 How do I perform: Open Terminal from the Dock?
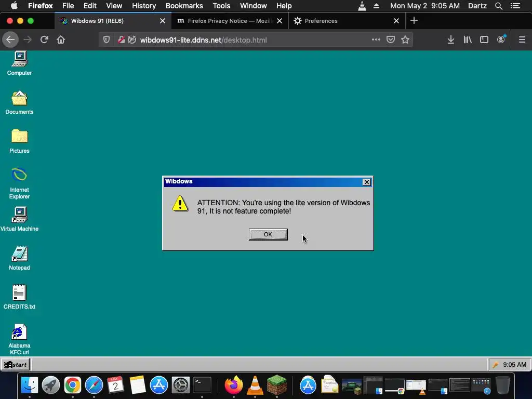(x=202, y=385)
